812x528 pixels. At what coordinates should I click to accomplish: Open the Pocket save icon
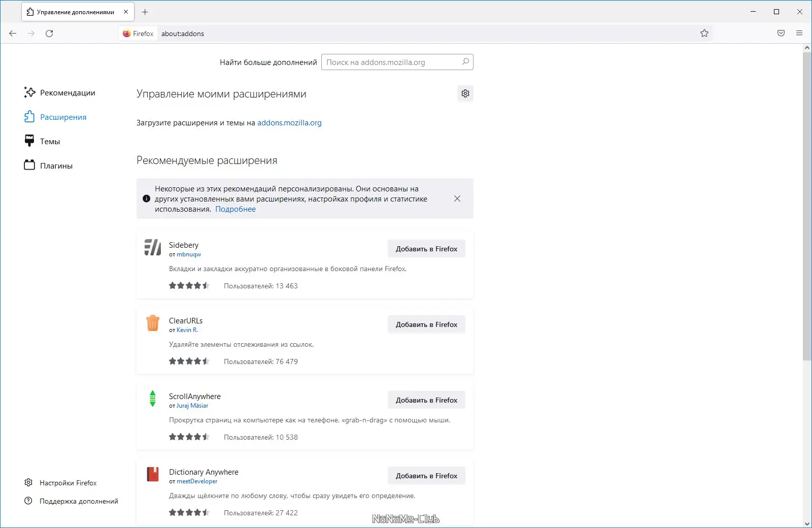click(781, 34)
